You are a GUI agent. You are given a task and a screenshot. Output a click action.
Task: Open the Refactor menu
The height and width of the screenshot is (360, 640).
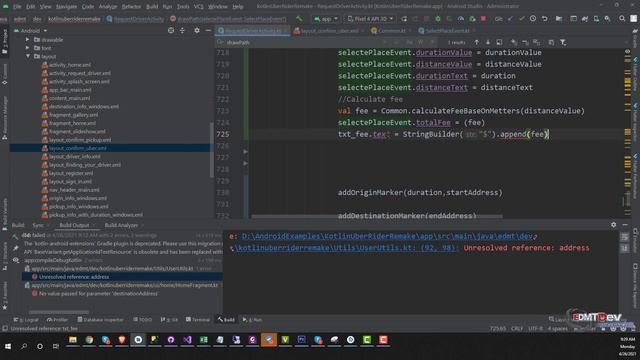tap(131, 7)
